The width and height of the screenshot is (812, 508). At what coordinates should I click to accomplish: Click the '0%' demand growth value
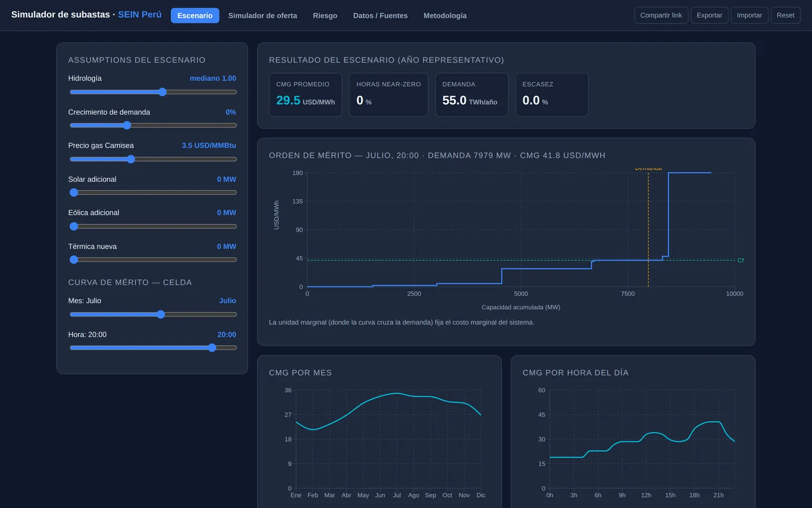click(x=231, y=112)
